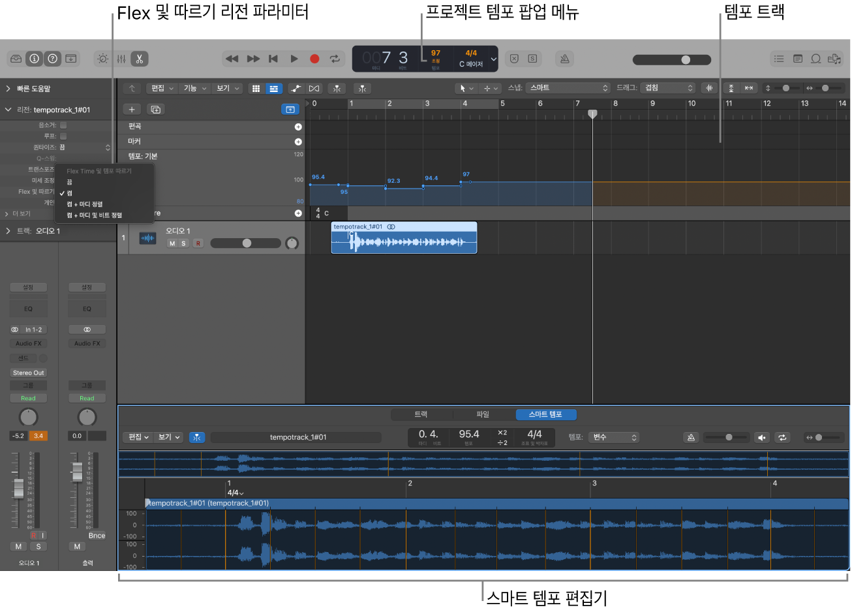The width and height of the screenshot is (852, 616).
Task: Open the Library using the control bar icon
Action: click(16, 59)
